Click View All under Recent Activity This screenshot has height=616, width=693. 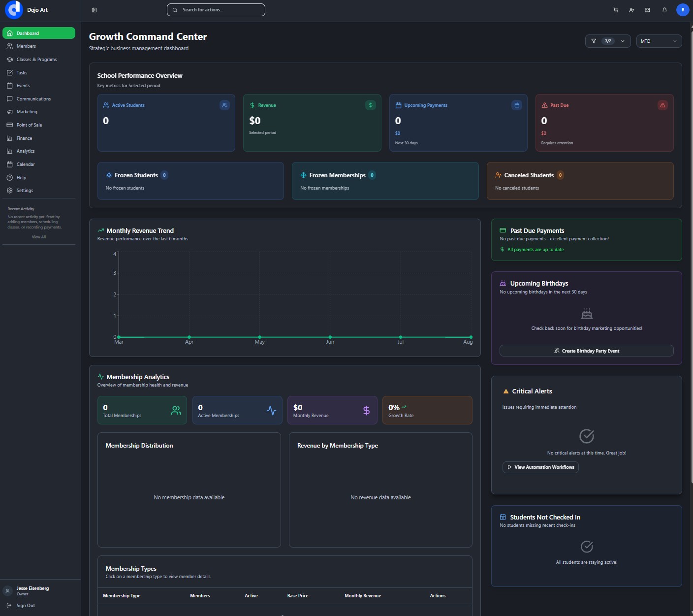(x=39, y=237)
